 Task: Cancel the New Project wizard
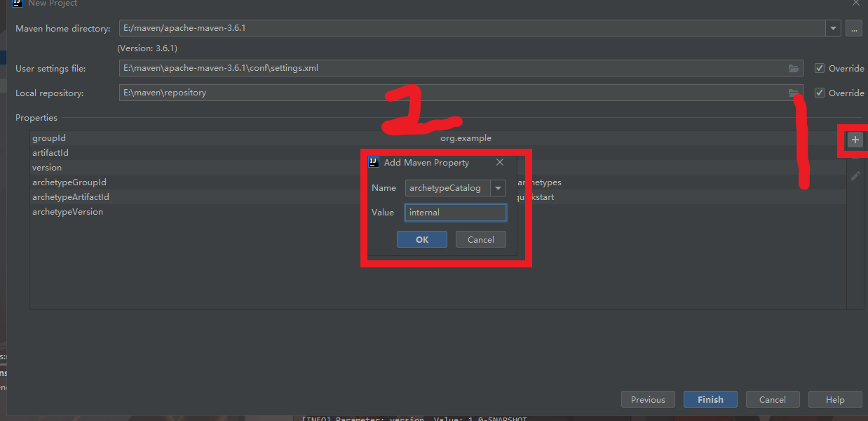pos(773,399)
